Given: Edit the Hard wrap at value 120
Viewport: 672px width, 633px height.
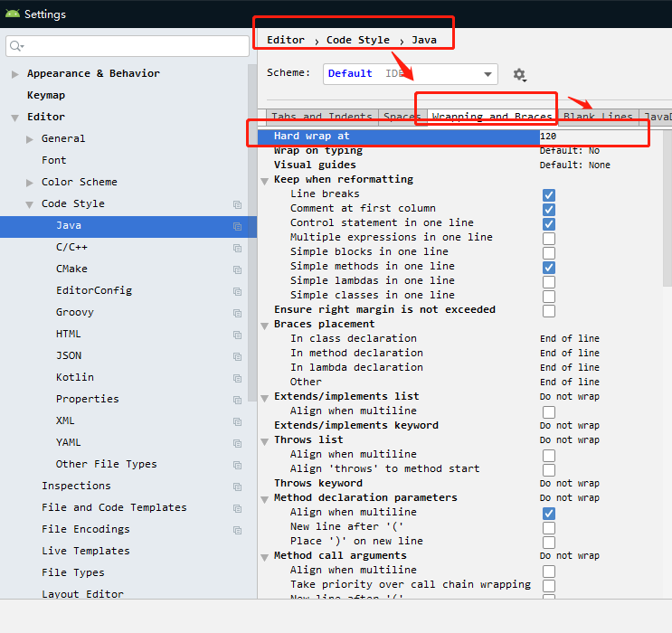Looking at the screenshot, I should tap(548, 137).
